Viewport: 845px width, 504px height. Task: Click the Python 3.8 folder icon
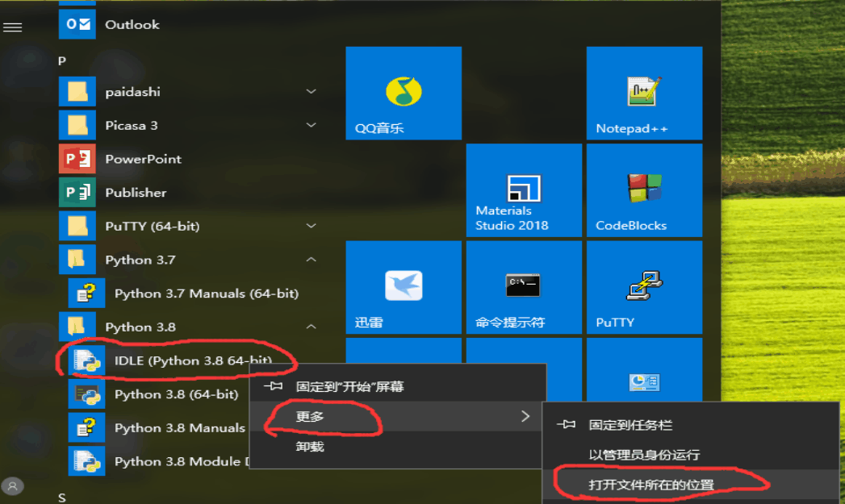[77, 327]
